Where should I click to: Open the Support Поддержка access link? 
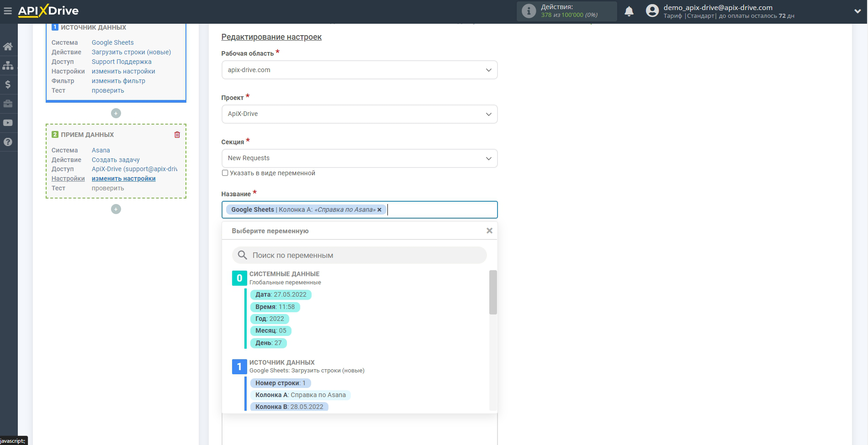coord(122,62)
